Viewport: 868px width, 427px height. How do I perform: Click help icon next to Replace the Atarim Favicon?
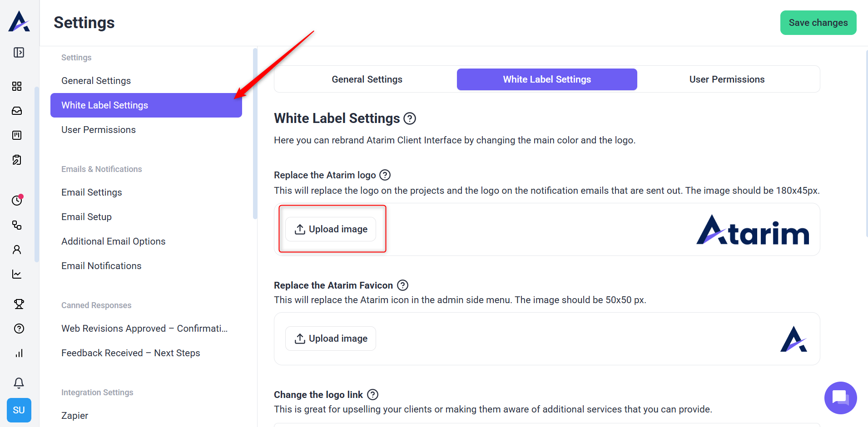tap(402, 285)
